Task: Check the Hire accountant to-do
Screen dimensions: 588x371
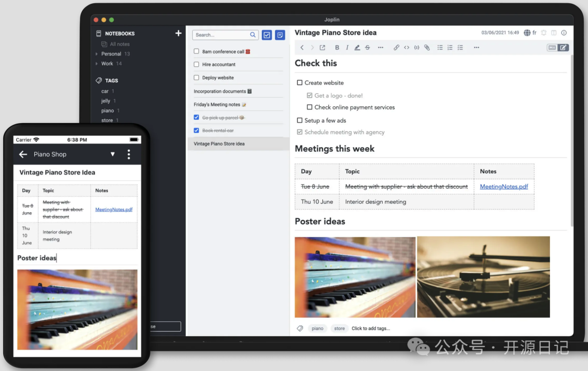Action: (x=196, y=64)
